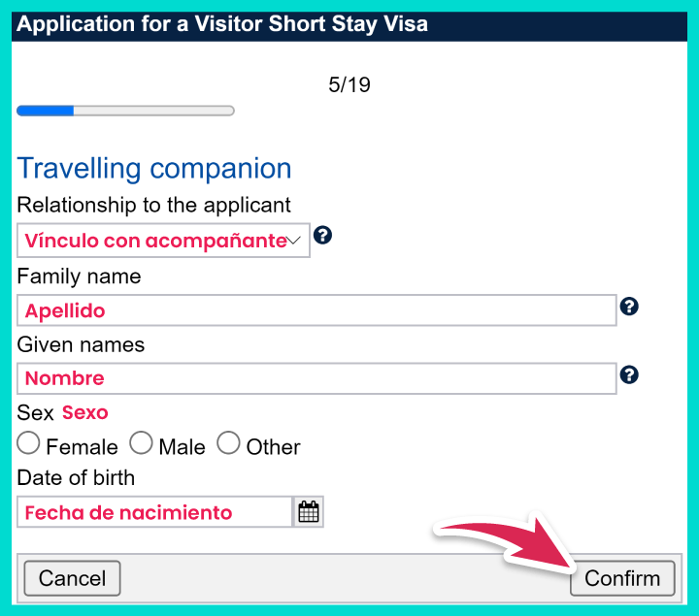The height and width of the screenshot is (616, 699).
Task: Pick the Other sex radio button
Action: (x=228, y=444)
